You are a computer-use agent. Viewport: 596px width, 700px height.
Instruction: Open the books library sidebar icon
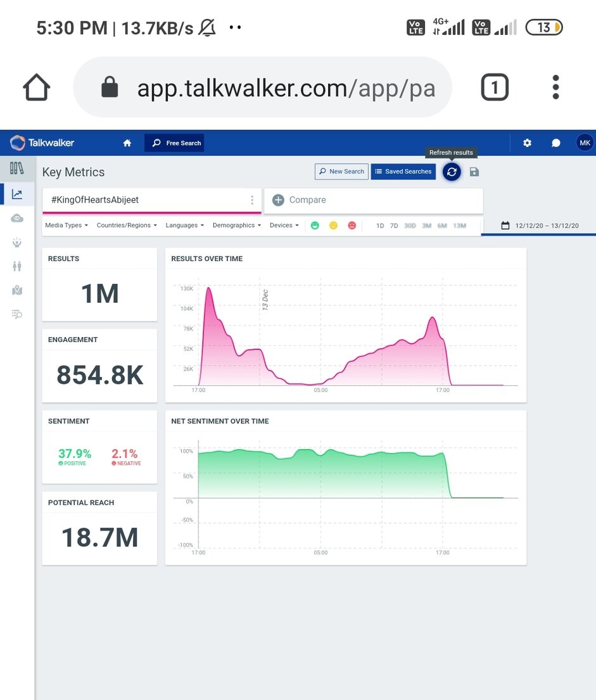[x=17, y=169]
